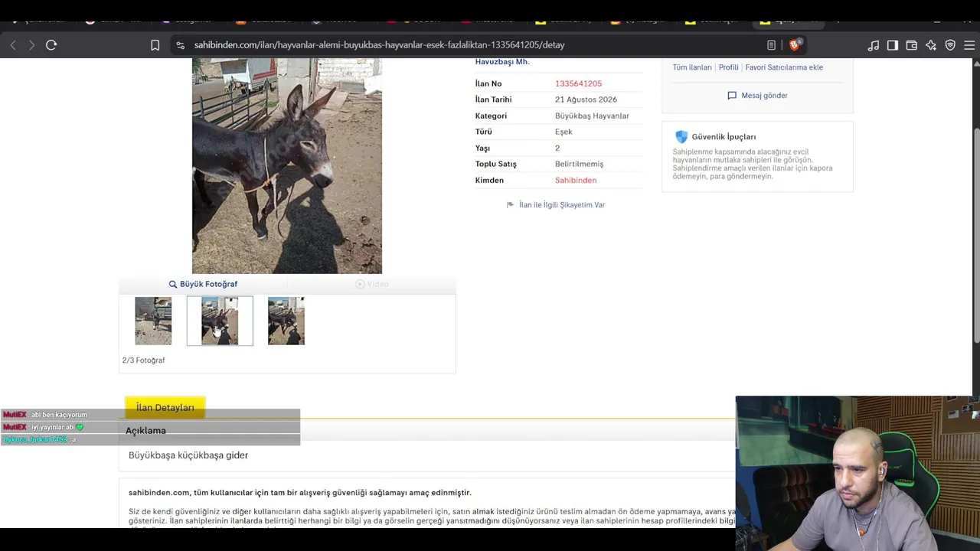Go back to the previous page
The width and height of the screenshot is (980, 551).
coord(13,45)
